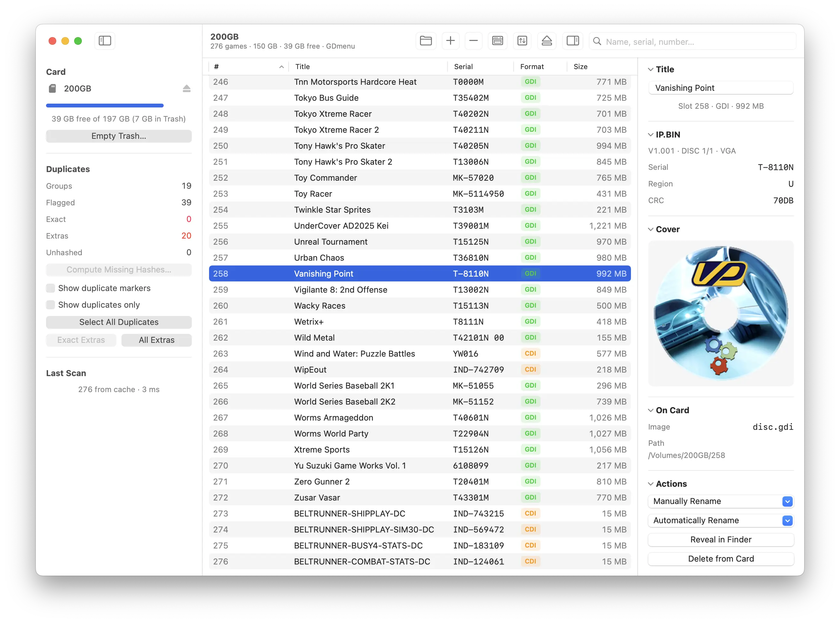Select Wetrix+ row
840x623 pixels.
point(419,322)
